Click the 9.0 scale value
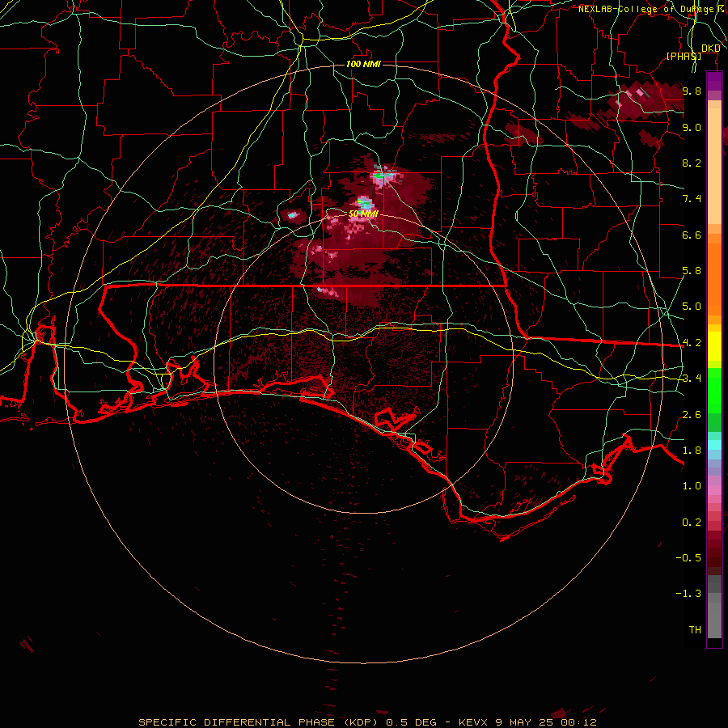Viewport: 728px width, 728px height. pos(692,127)
